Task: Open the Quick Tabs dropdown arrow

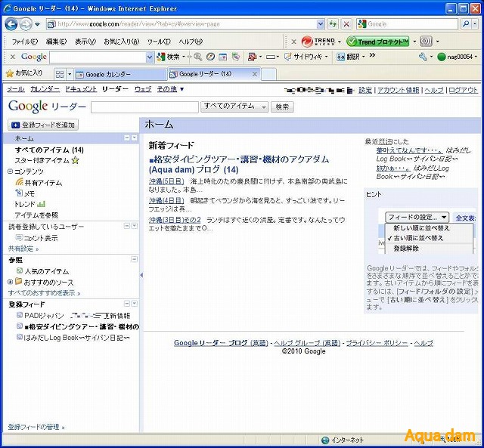Action: click(x=70, y=74)
